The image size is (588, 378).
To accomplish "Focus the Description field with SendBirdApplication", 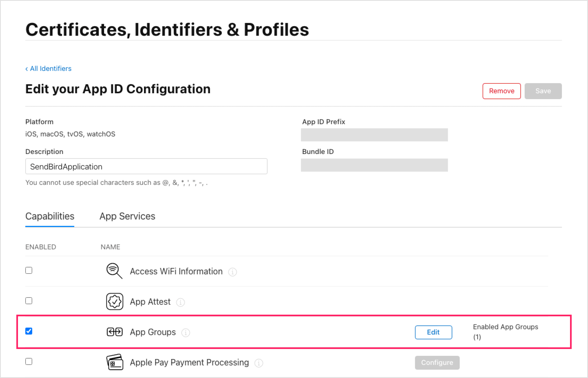I will 146,166.
